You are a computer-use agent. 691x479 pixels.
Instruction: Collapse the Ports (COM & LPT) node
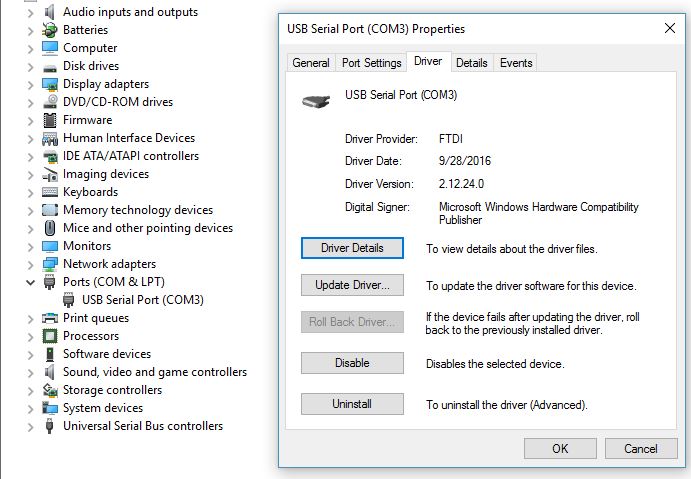[30, 282]
